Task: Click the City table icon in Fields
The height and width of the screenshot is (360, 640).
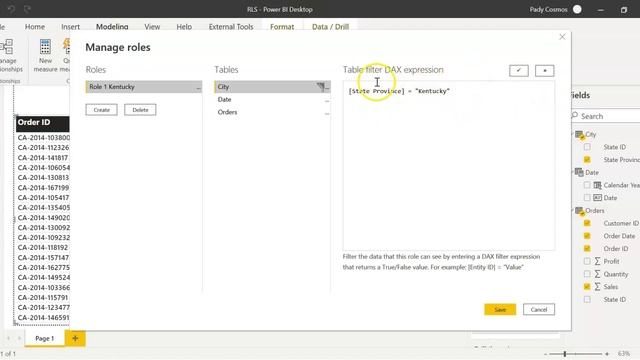Action: pyautogui.click(x=580, y=135)
